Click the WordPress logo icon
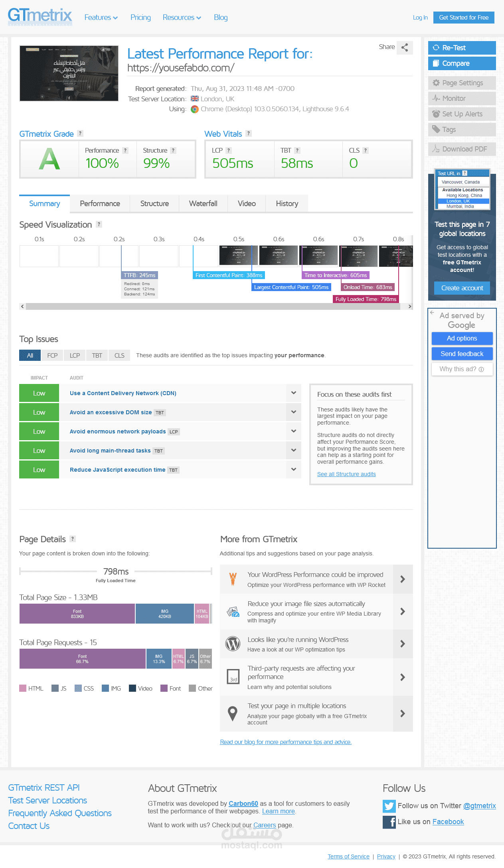The image size is (504, 868). click(x=233, y=644)
